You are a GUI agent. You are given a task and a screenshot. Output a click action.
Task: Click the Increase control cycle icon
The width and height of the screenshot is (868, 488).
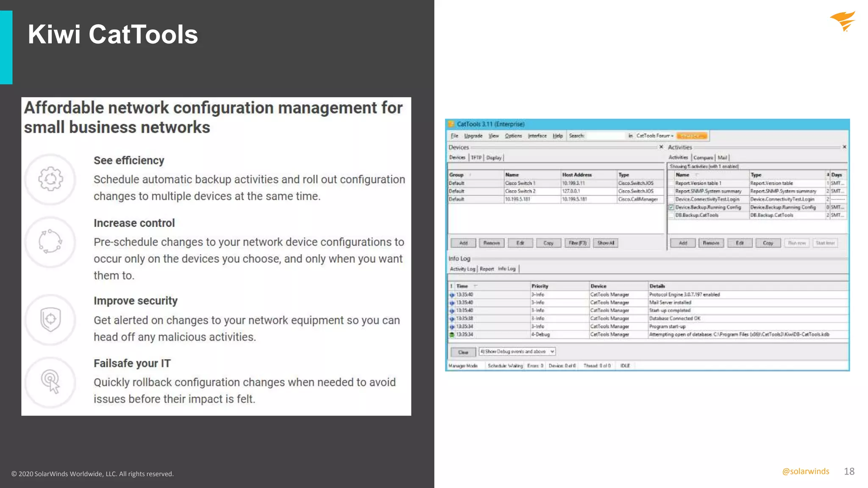pos(50,241)
